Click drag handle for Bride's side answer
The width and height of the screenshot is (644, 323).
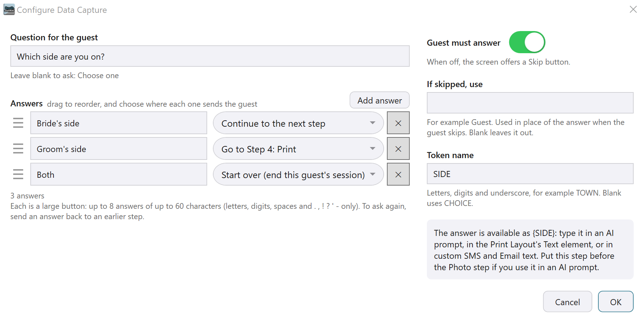[18, 123]
